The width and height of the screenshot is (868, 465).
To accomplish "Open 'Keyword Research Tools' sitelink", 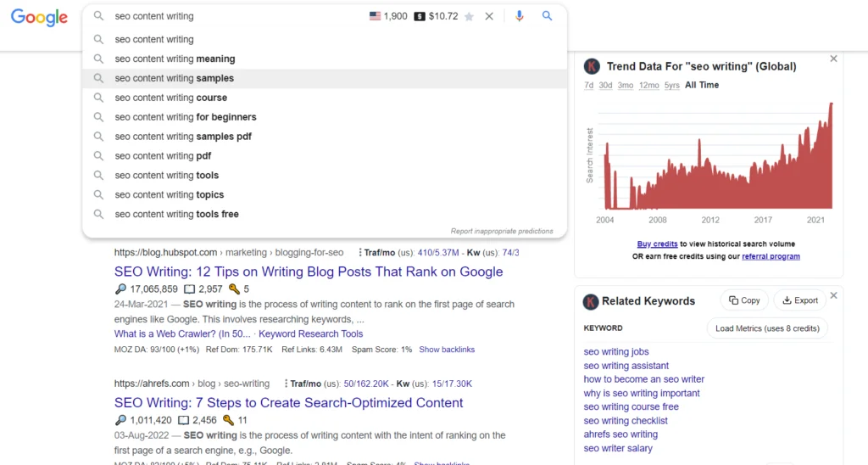I will [x=310, y=334].
